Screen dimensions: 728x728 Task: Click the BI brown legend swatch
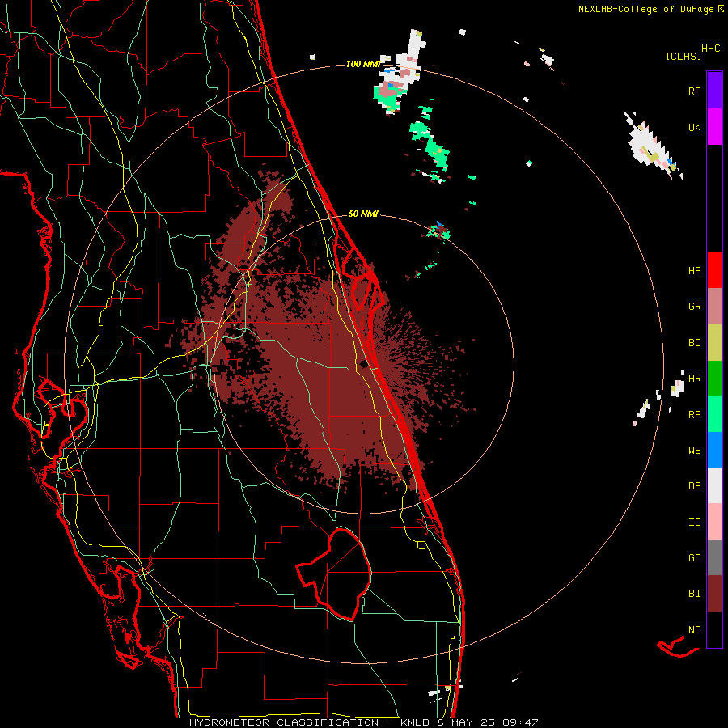click(714, 594)
